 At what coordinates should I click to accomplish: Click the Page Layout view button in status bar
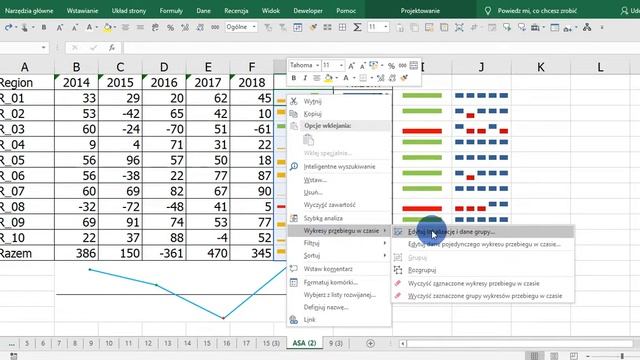click(554, 356)
